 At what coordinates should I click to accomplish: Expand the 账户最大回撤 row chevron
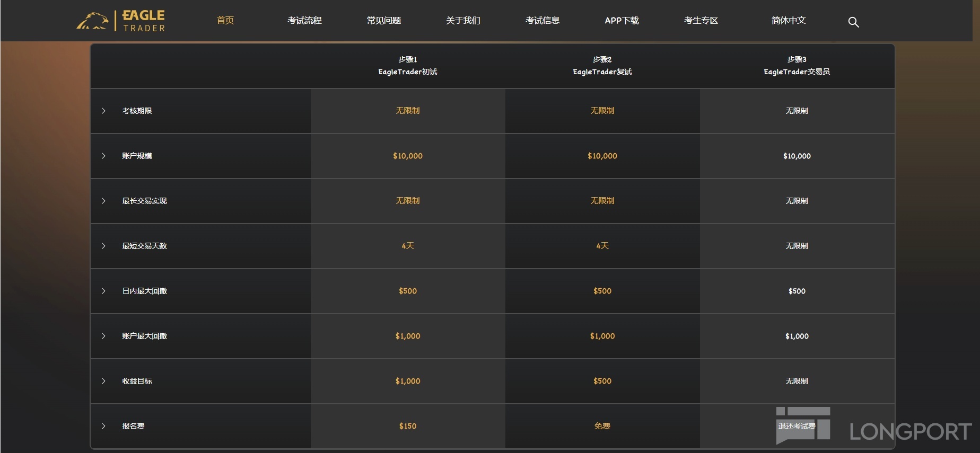click(103, 336)
